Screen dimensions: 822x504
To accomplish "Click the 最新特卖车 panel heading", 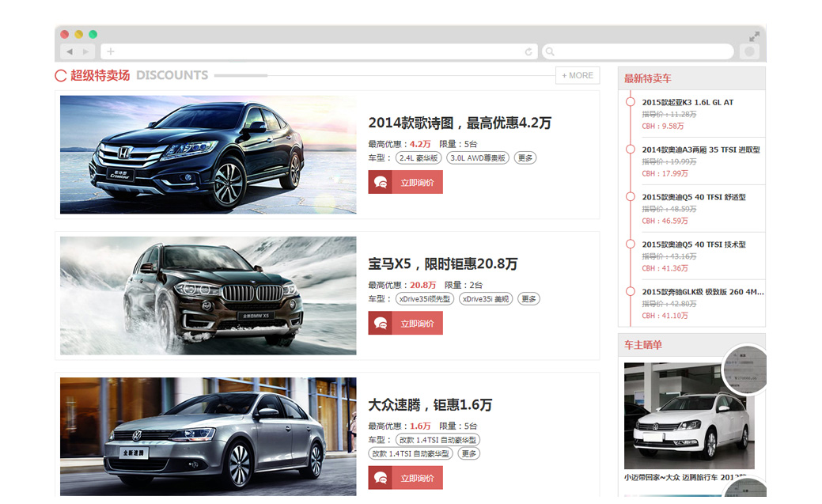I will pos(647,78).
